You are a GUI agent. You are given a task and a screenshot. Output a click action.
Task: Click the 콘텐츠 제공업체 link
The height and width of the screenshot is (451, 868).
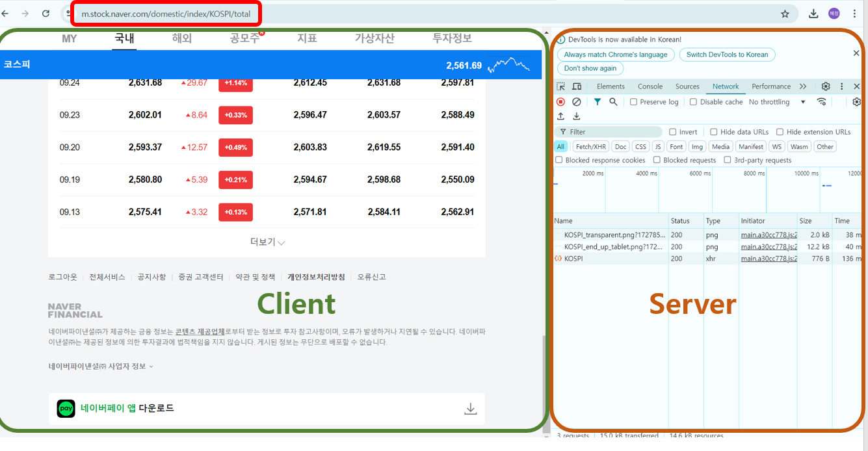[200, 331]
